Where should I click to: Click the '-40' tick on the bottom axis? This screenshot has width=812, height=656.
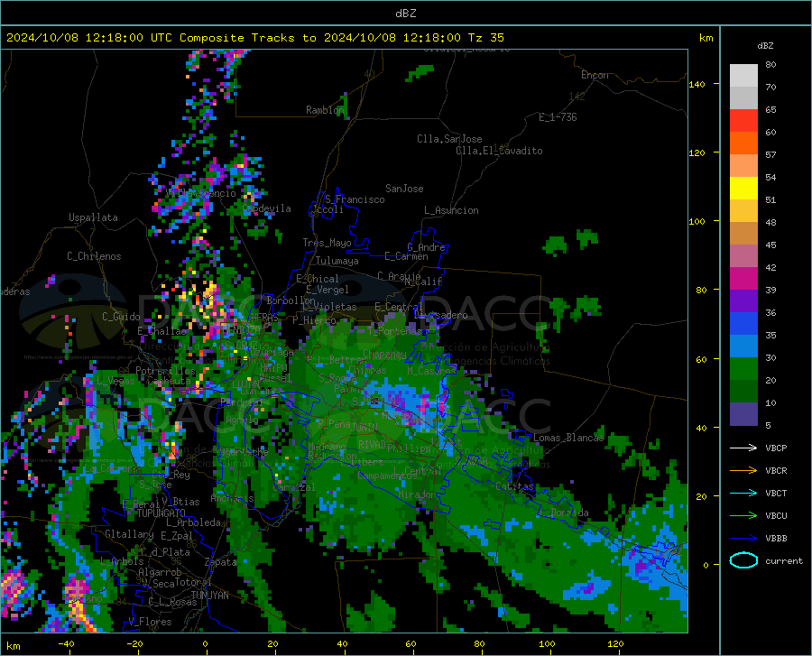(66, 643)
